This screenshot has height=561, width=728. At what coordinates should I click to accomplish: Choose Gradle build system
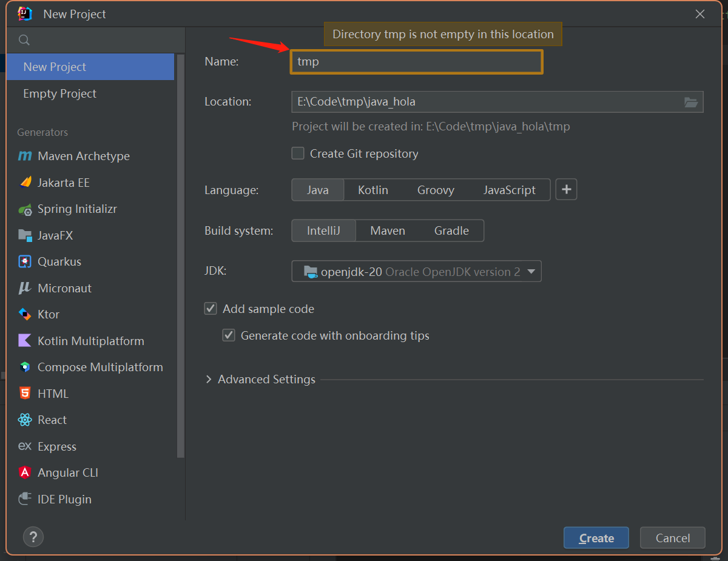click(451, 230)
